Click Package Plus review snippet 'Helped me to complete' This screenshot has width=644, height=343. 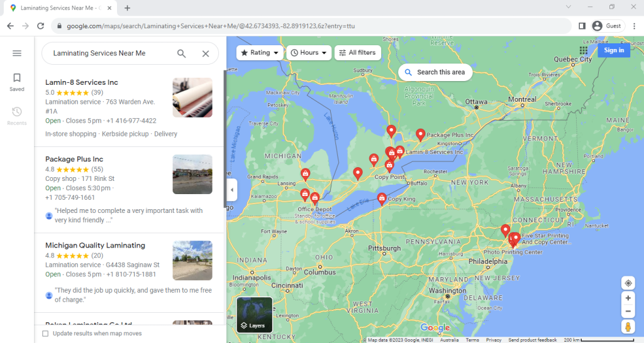pos(128,215)
